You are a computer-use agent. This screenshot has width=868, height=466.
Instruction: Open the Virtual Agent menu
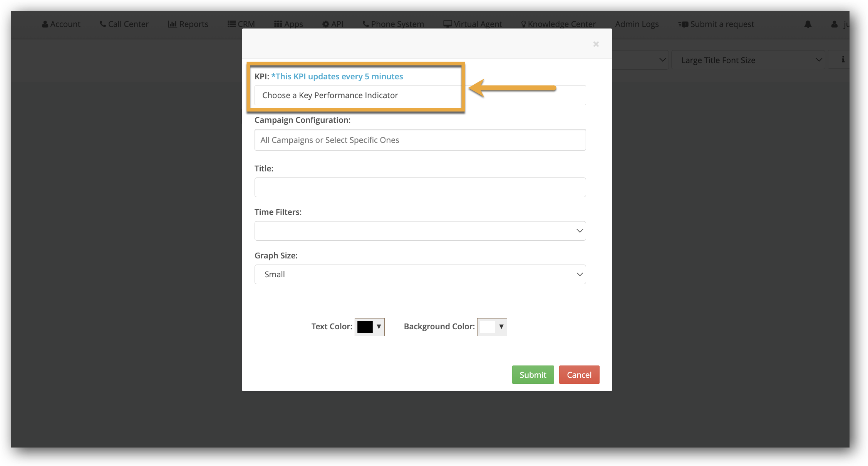coord(473,24)
